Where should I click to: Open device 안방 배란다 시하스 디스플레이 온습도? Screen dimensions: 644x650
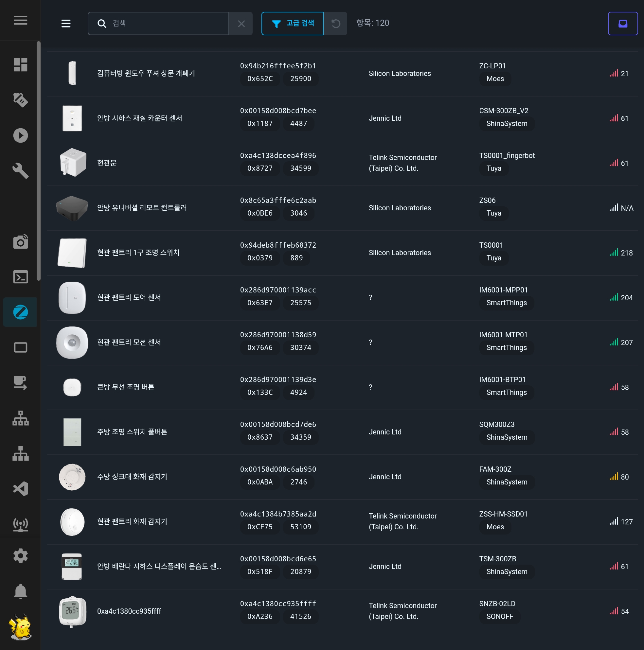tap(159, 566)
